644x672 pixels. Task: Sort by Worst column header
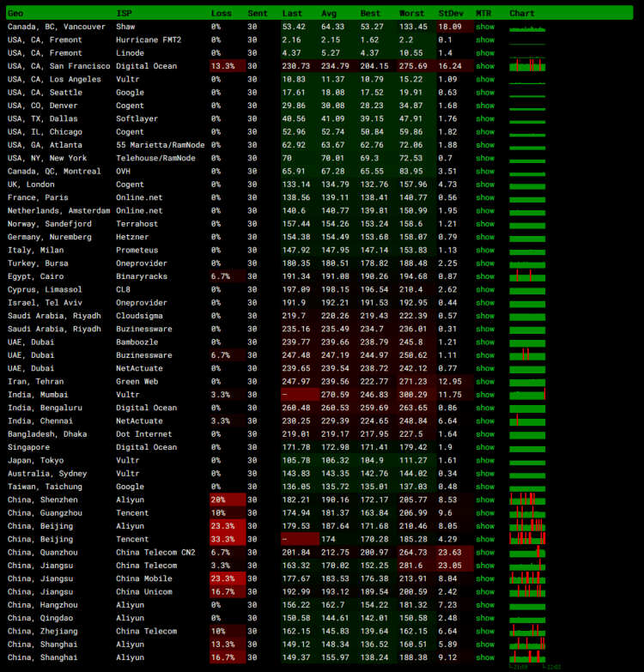pyautogui.click(x=411, y=13)
